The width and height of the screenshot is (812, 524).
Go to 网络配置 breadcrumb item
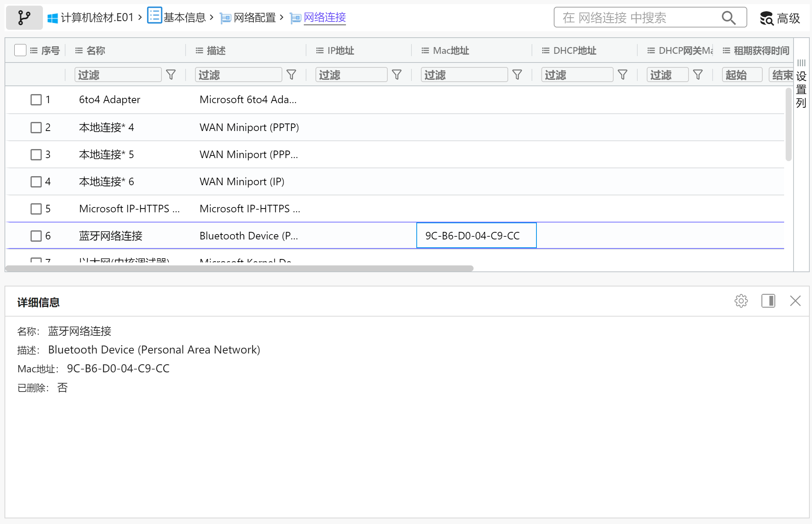click(x=254, y=17)
